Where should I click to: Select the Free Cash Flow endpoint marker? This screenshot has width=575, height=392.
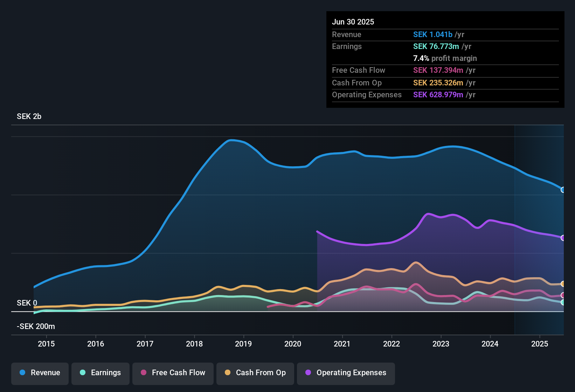[x=563, y=295]
